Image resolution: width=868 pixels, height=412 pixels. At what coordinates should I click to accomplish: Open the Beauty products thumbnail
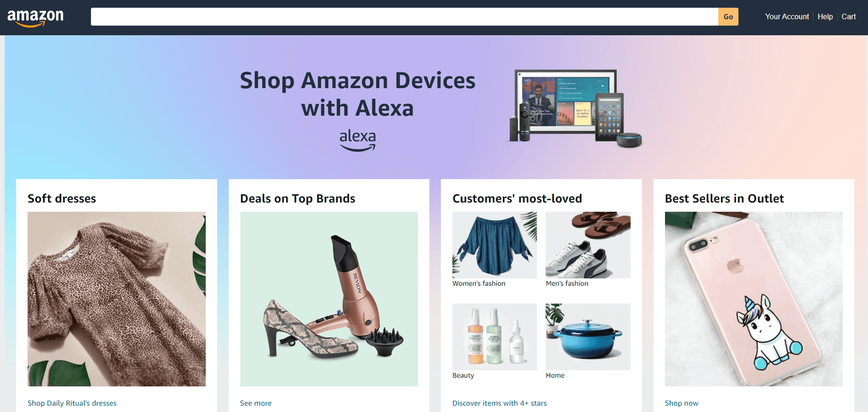495,337
